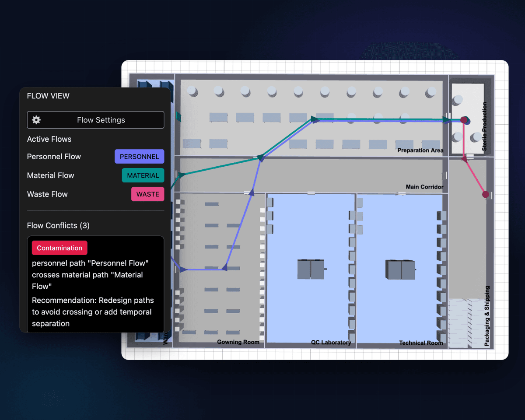The height and width of the screenshot is (420, 525).
Task: Click the "Waste Flow" label
Action: 47,194
